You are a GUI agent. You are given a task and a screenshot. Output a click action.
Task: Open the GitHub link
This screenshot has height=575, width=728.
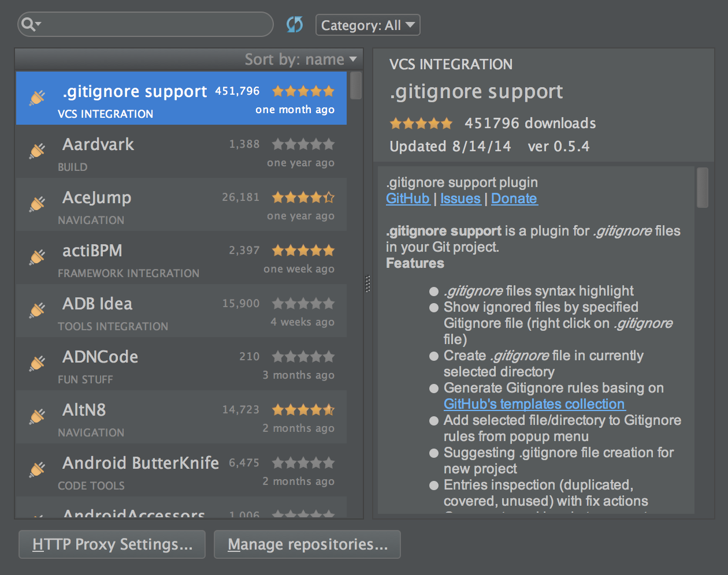[x=408, y=199]
